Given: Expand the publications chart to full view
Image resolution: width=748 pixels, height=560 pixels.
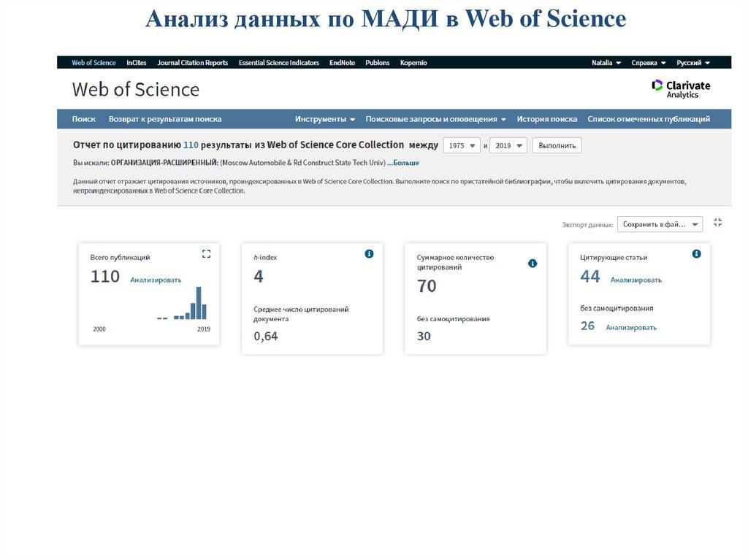Looking at the screenshot, I should (206, 253).
